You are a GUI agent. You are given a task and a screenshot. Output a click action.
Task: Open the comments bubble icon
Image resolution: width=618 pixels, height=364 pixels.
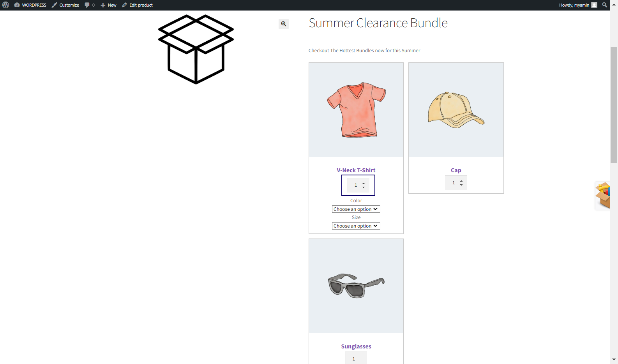[87, 5]
